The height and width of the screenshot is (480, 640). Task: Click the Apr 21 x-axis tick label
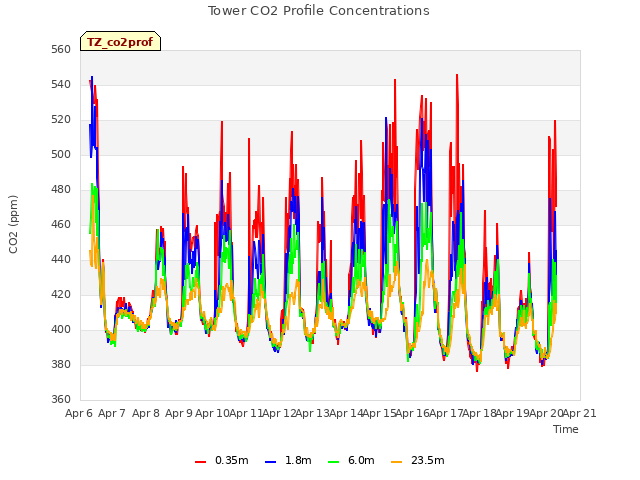(x=580, y=413)
